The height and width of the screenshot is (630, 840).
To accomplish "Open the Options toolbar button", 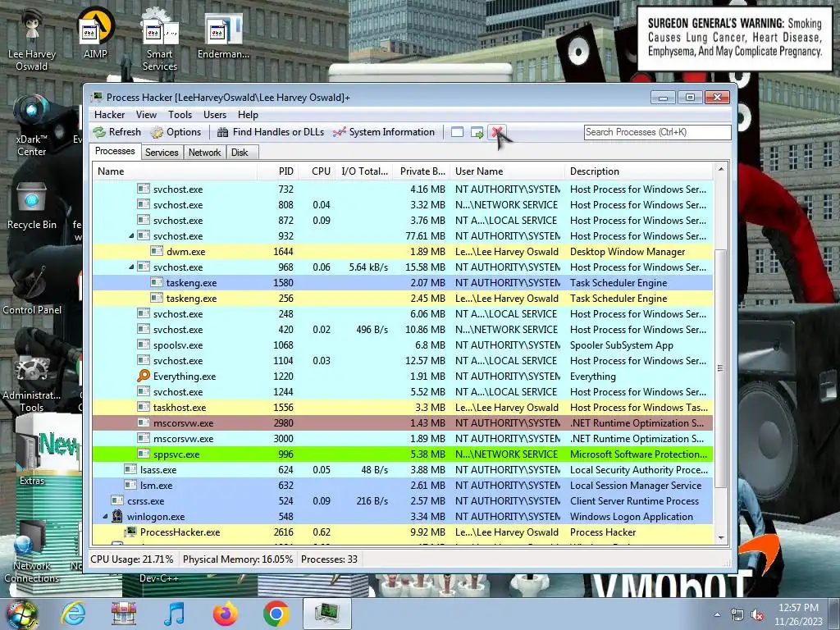I will click(176, 132).
